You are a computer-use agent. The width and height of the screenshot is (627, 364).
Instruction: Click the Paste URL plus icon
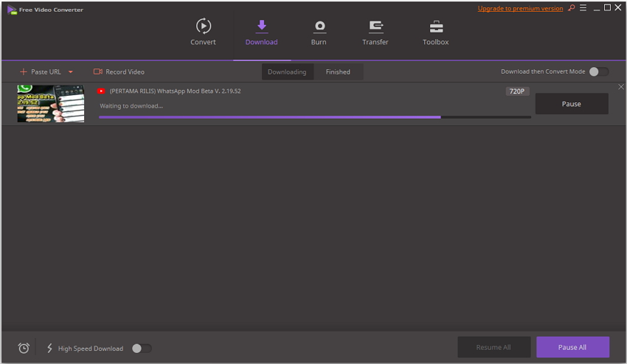pyautogui.click(x=23, y=72)
